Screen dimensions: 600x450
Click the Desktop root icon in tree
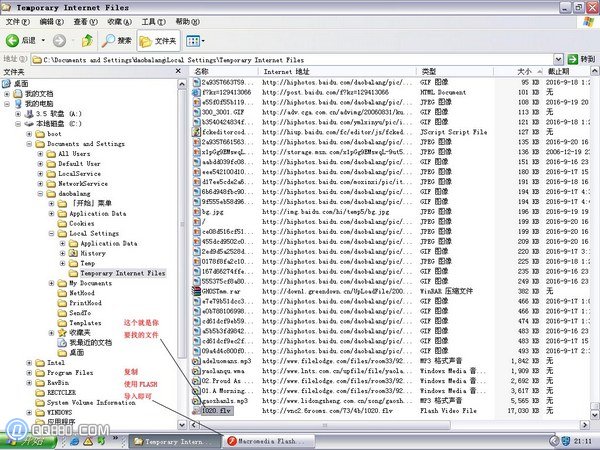(6, 83)
